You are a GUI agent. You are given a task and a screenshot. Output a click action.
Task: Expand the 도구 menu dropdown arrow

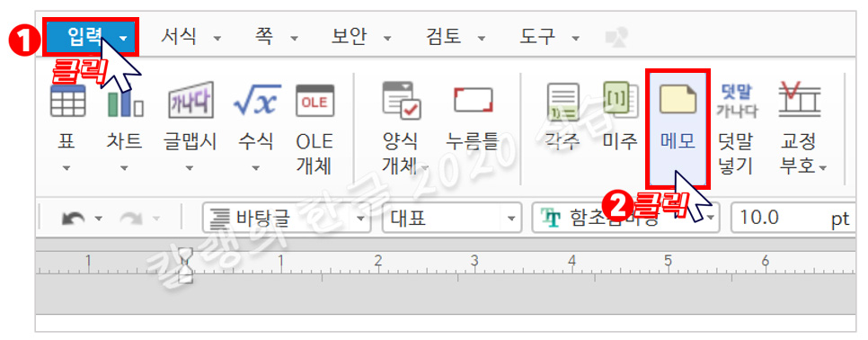576,39
